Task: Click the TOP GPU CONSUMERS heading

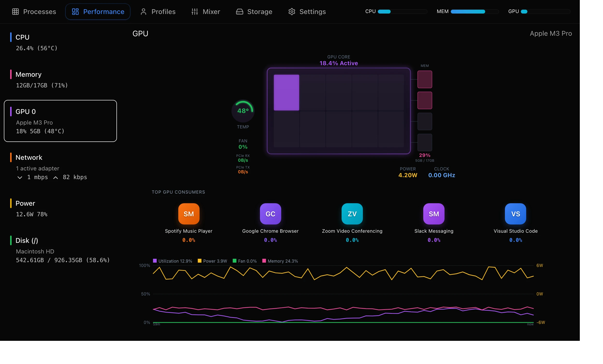Action: click(178, 192)
